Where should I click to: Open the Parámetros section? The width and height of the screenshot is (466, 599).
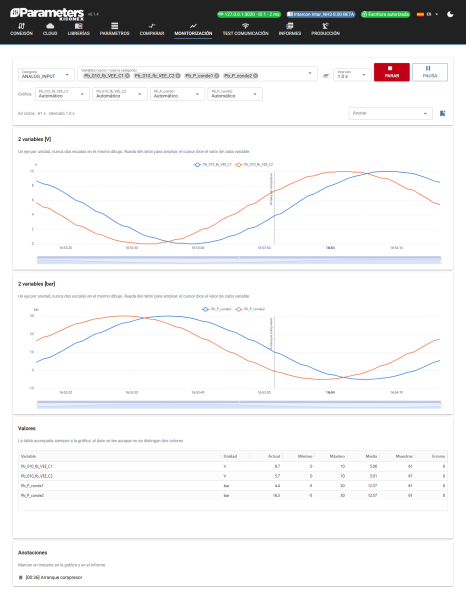[x=115, y=29]
